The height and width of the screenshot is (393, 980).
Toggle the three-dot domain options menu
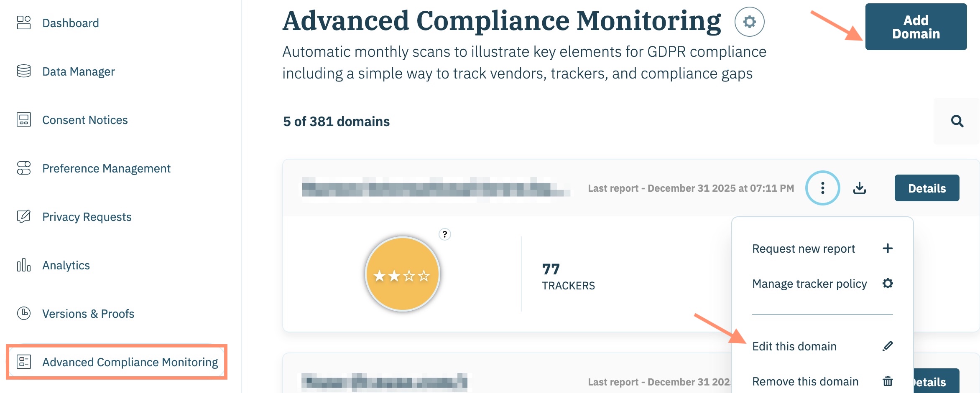822,188
